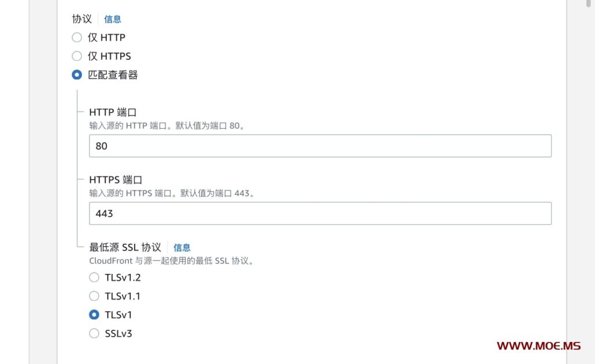Click the 协议 section heading

[82, 19]
